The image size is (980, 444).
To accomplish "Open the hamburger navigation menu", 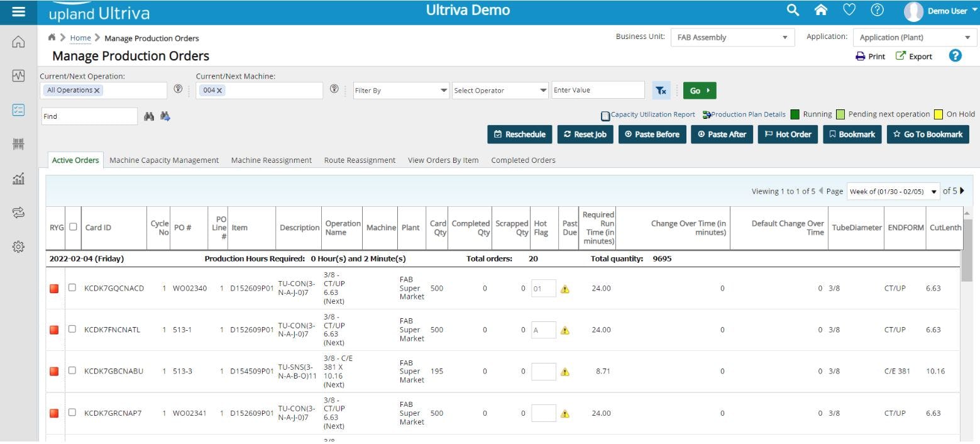I will coord(18,10).
